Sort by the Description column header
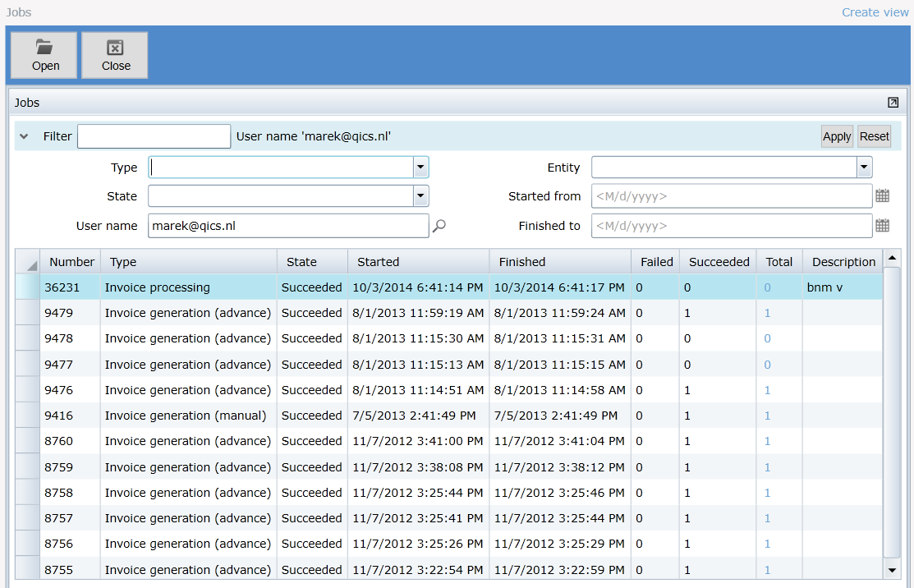This screenshot has height=588, width=914. click(843, 262)
